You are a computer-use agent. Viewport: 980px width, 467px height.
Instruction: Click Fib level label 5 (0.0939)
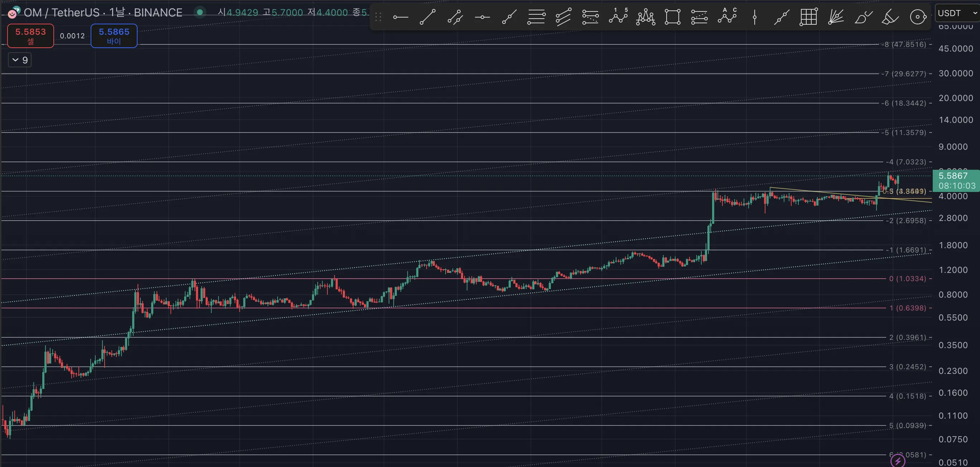point(907,425)
